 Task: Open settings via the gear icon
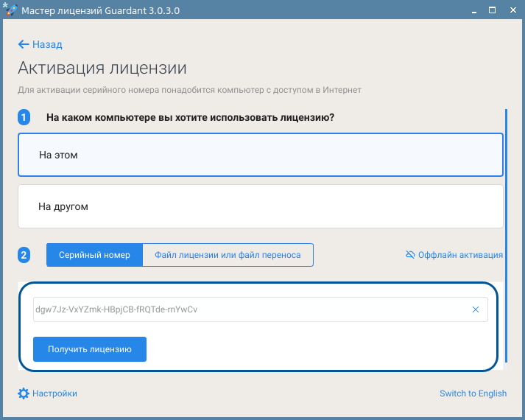click(x=24, y=393)
